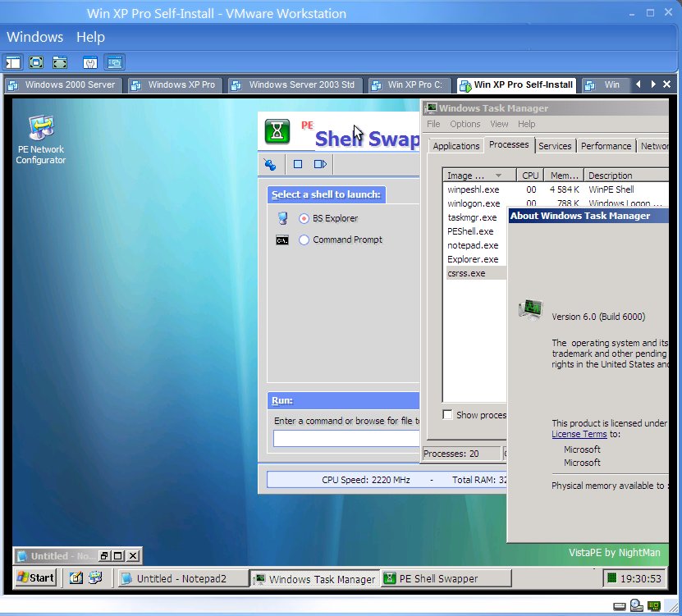This screenshot has height=616, width=682.
Task: Open Task Manager Help menu
Action: [526, 124]
